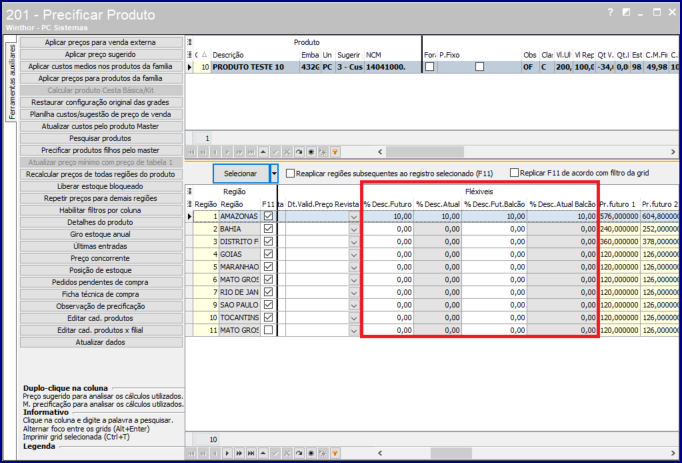Click the % Desc.Fut.Balcão cell for BAHIA

click(x=494, y=229)
